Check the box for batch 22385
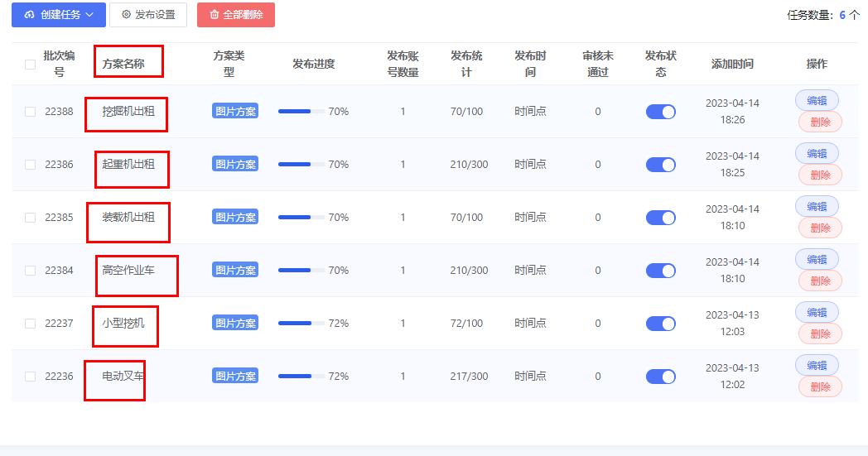The width and height of the screenshot is (868, 456). click(31, 218)
